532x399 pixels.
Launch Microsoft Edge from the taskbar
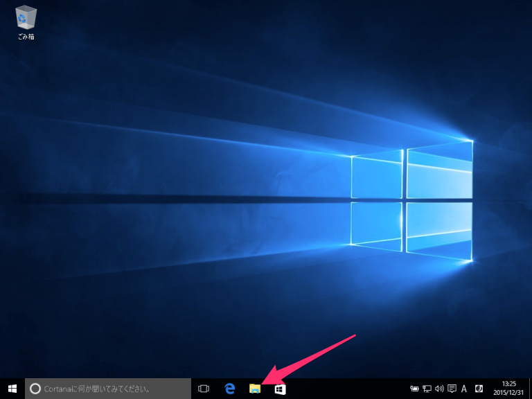pyautogui.click(x=230, y=389)
